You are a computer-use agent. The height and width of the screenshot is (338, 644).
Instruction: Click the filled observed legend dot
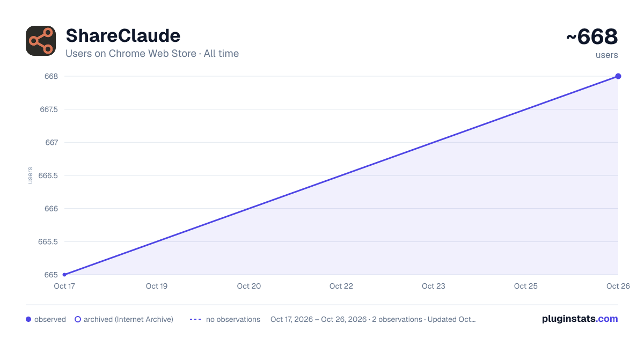coord(28,319)
